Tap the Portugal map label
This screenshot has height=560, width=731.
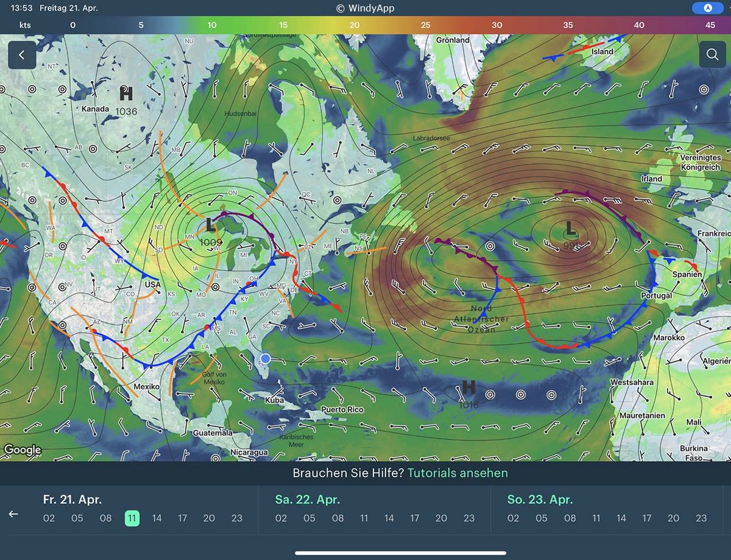pos(656,296)
